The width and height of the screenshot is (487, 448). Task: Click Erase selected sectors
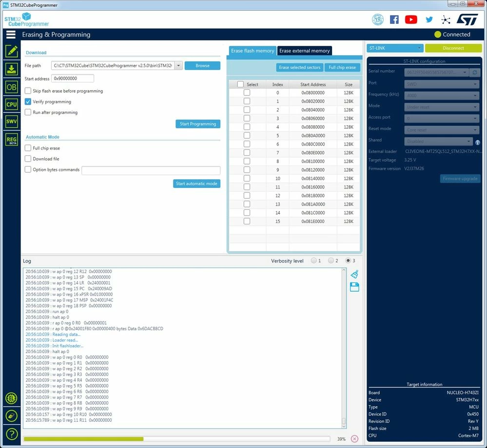[x=299, y=67]
